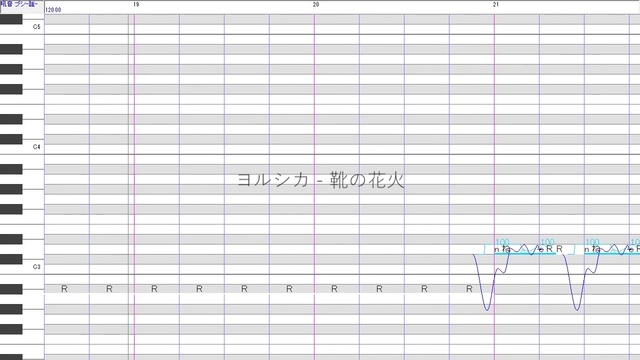Click the black key directly above C3
Image resolution: width=640 pixels, height=360 pixels.
click(11, 259)
